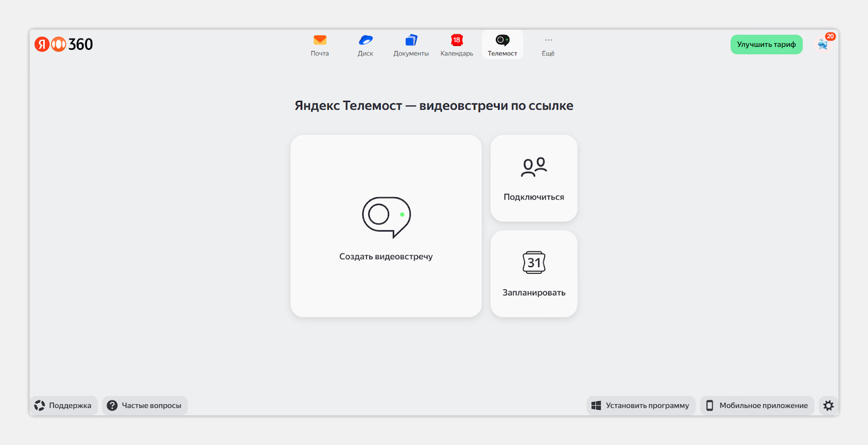Open the Документы icon
Image resolution: width=868 pixels, height=445 pixels.
pos(411,41)
